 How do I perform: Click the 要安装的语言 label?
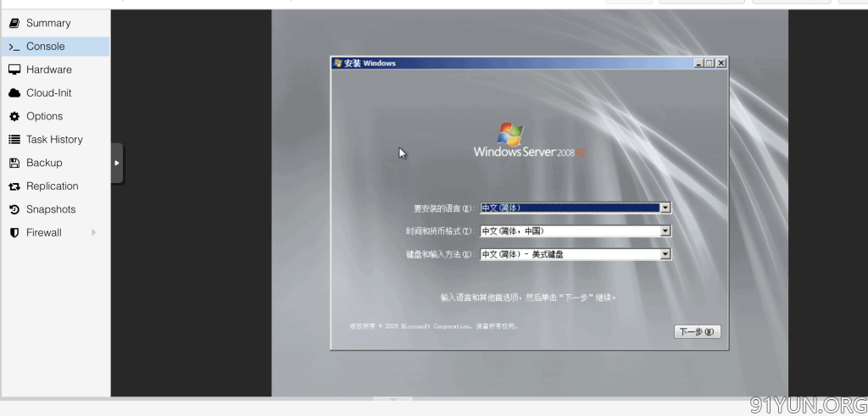(x=445, y=208)
